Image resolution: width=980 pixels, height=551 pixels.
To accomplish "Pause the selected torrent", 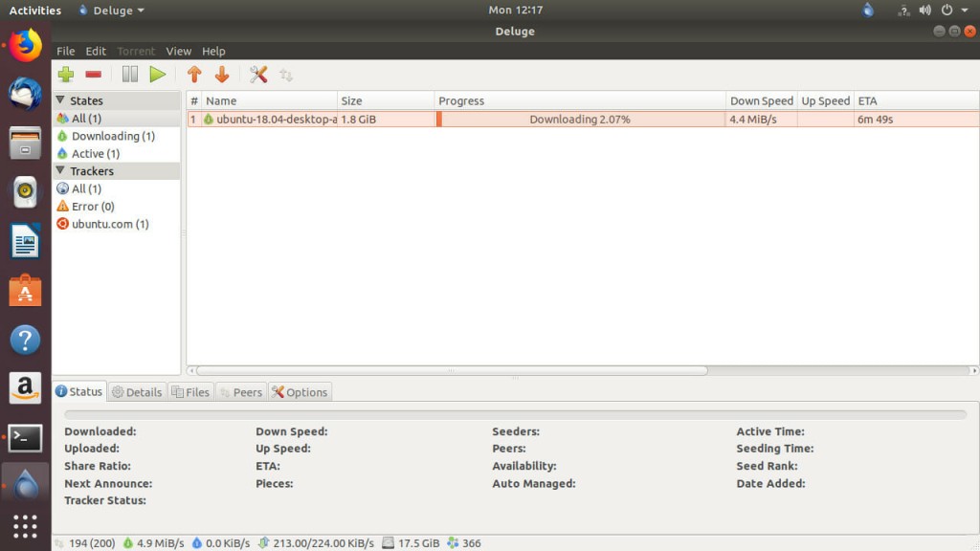I will tap(130, 75).
